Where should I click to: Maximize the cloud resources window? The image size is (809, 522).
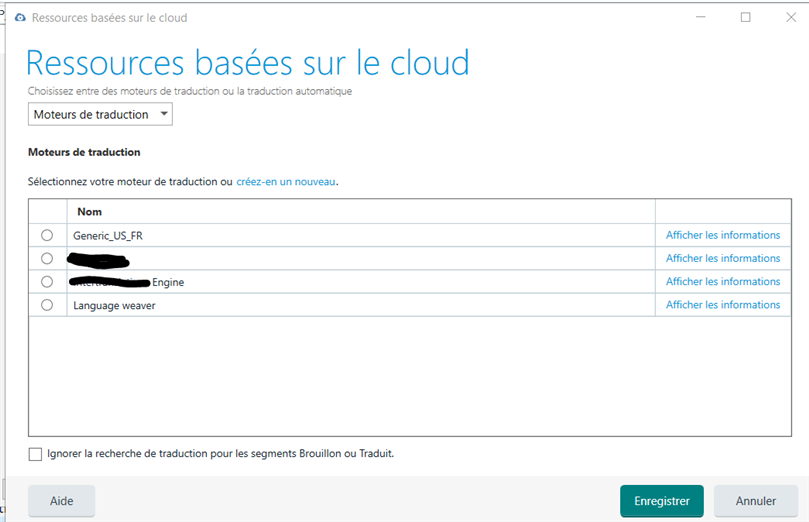[746, 18]
